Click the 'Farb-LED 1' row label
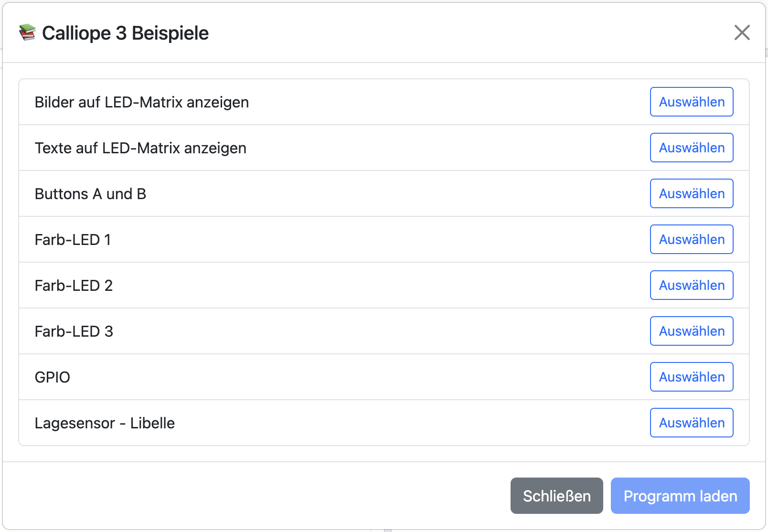Viewport: 768px width, 532px height. (72, 239)
